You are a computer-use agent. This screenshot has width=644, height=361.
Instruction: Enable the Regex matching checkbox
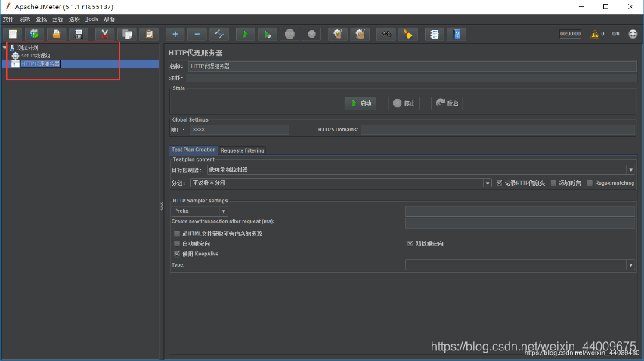[x=590, y=183]
